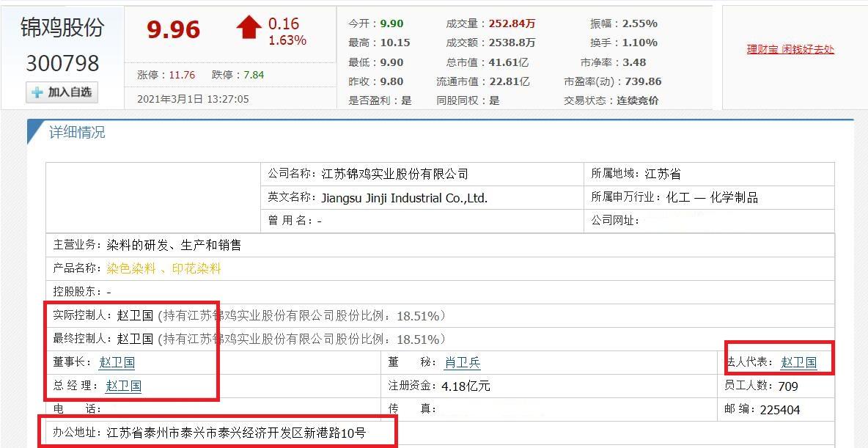Click the 市净率 value 3.48

click(634, 62)
